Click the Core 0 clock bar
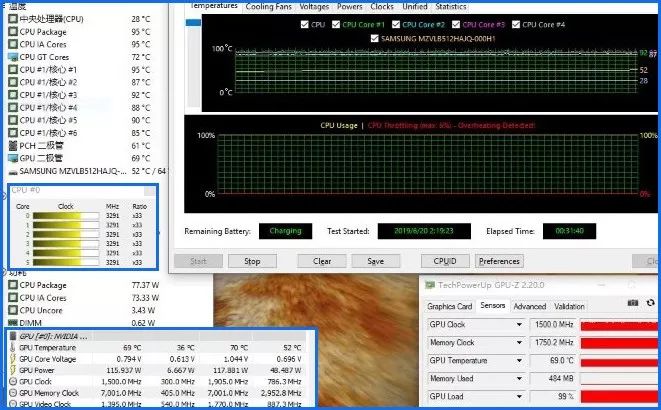This screenshot has width=661, height=410. tap(66, 216)
